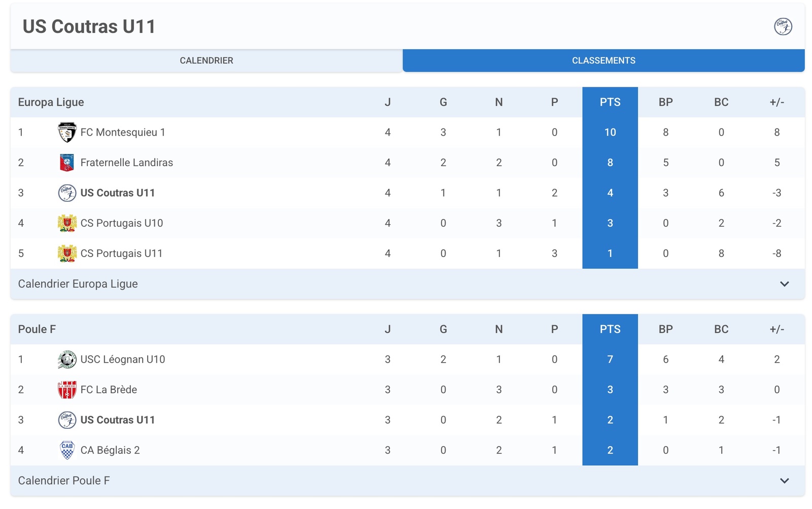This screenshot has height=509, width=812.
Task: Click the FC Montesquieu 1 team crest
Action: [67, 133]
